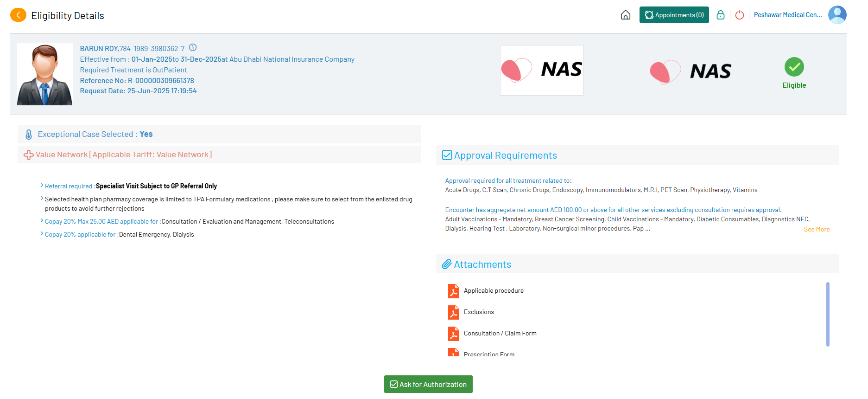The height and width of the screenshot is (399, 868).
Task: Expand the Copay 20% Dental Emergency chevron
Action: click(x=42, y=234)
